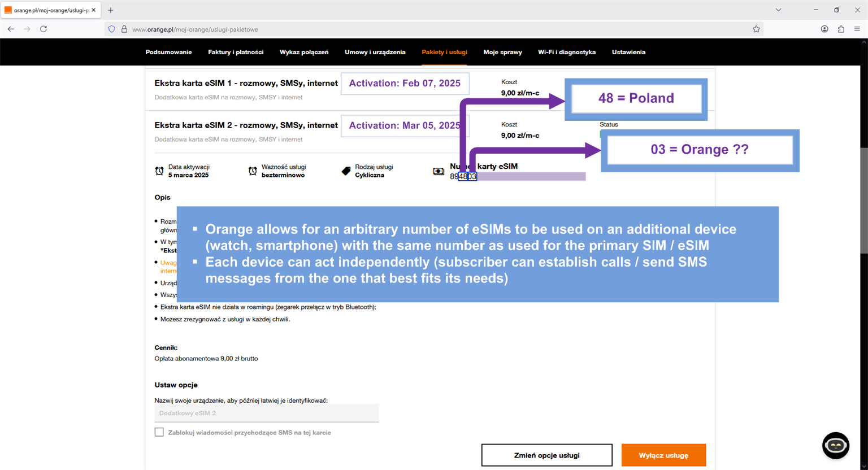Show site security padlock information
The image size is (868, 470).
tap(124, 29)
